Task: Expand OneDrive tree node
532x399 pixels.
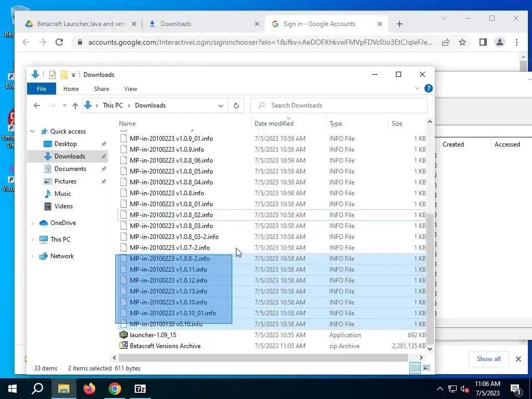Action: coord(33,223)
